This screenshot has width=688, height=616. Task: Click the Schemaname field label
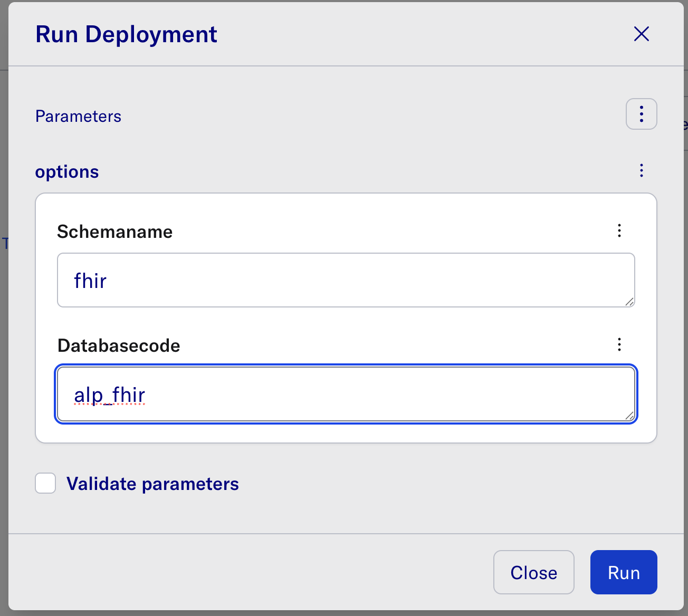tap(114, 232)
